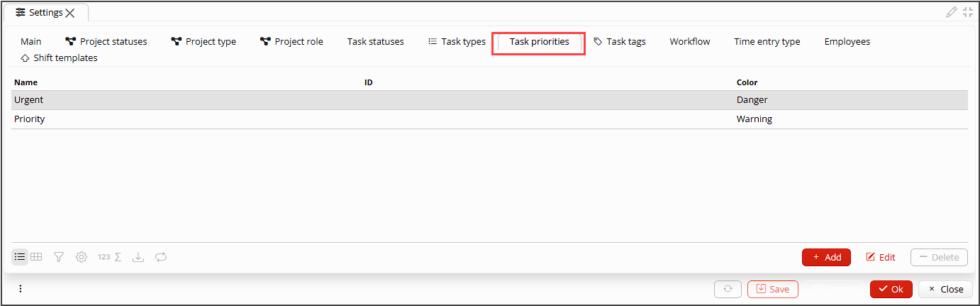Switch to the Workflow tab

[689, 42]
